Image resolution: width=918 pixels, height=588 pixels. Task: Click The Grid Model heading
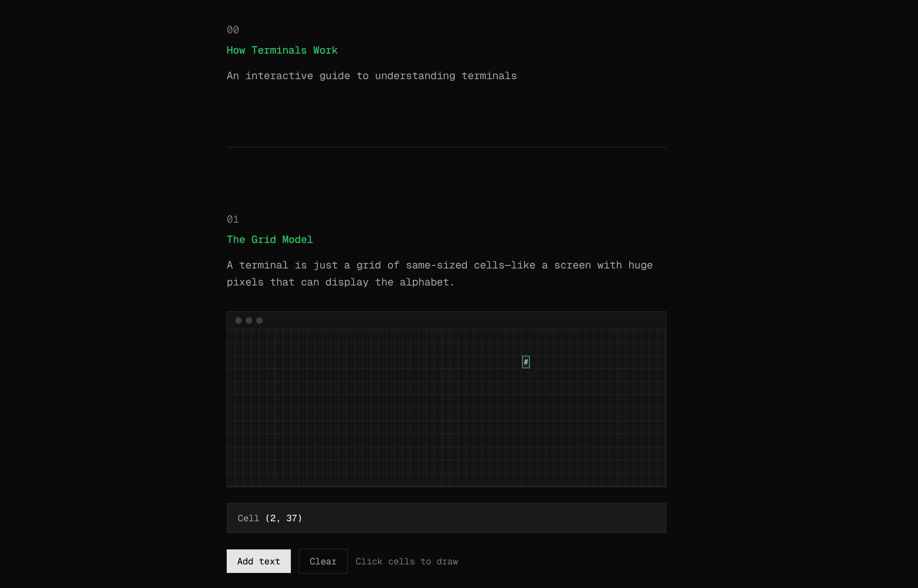point(270,239)
